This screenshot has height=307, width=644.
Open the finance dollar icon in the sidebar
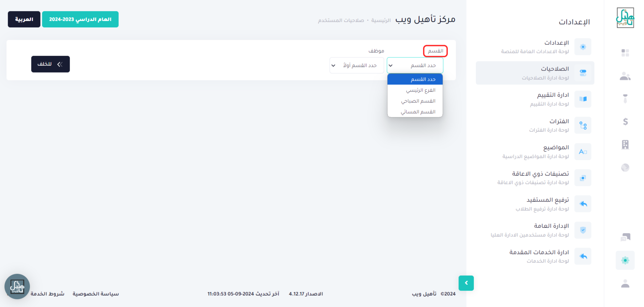[625, 122]
